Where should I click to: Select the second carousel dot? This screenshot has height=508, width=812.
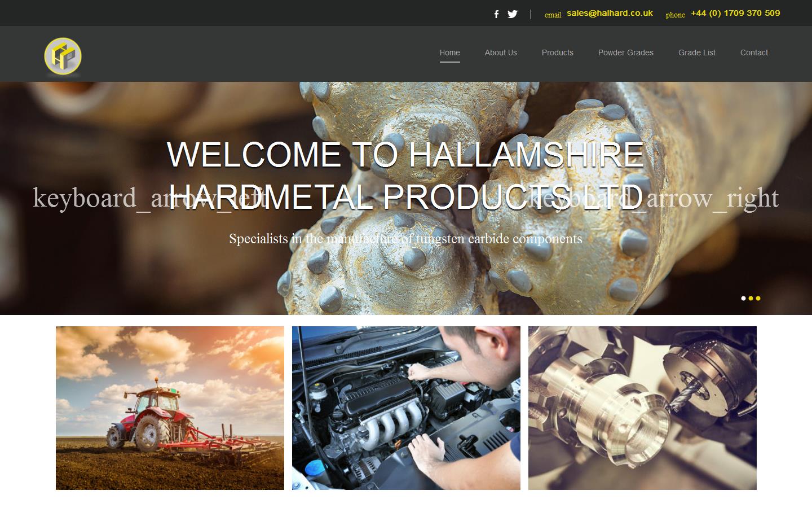tap(751, 298)
